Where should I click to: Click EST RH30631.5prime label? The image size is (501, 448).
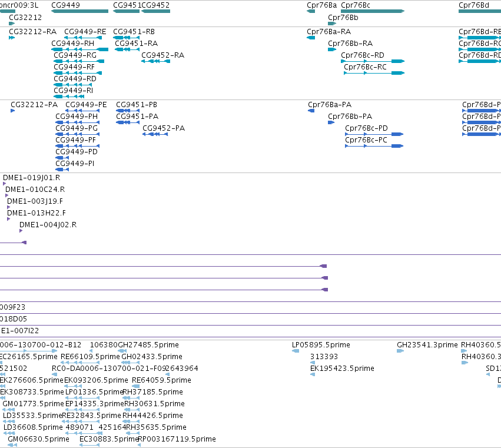click(x=154, y=404)
